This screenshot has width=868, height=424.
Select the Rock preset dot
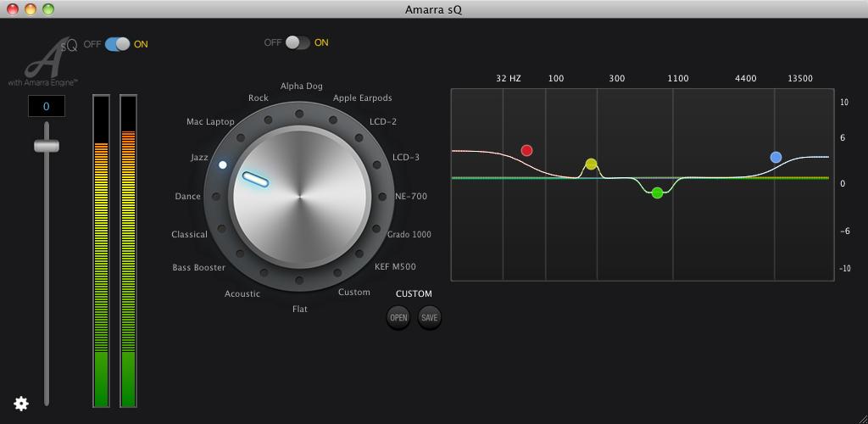tap(268, 120)
